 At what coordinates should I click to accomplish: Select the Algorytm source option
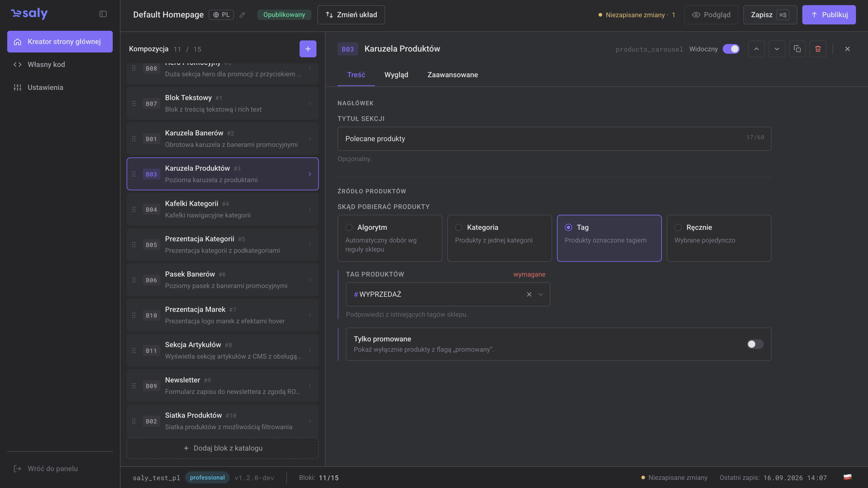pyautogui.click(x=390, y=238)
